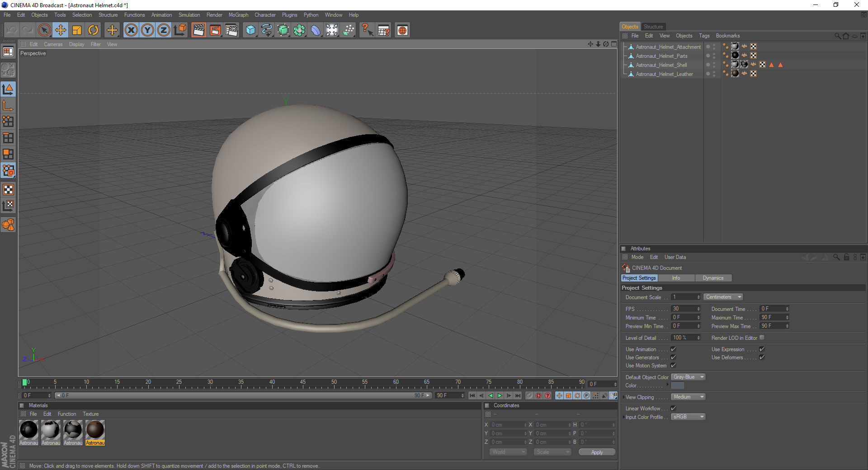
Task: Toggle Render LOD in Editor checkbox
Action: [x=762, y=338]
